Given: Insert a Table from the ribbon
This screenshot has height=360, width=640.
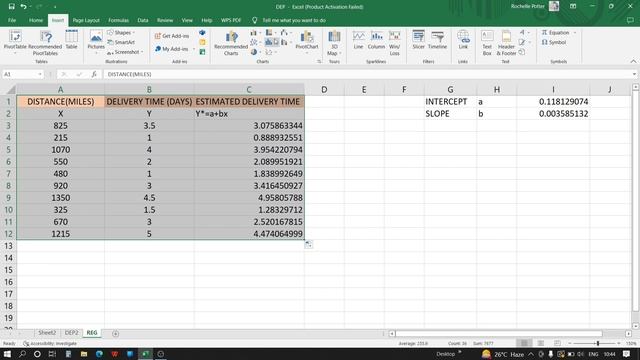Looking at the screenshot, I should (x=71, y=40).
